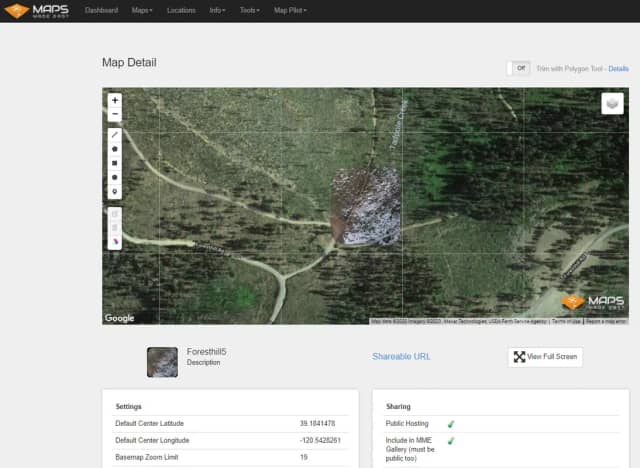Click the drone imagery overlay on map
Image resolution: width=640 pixels, height=468 pixels.
(x=365, y=206)
